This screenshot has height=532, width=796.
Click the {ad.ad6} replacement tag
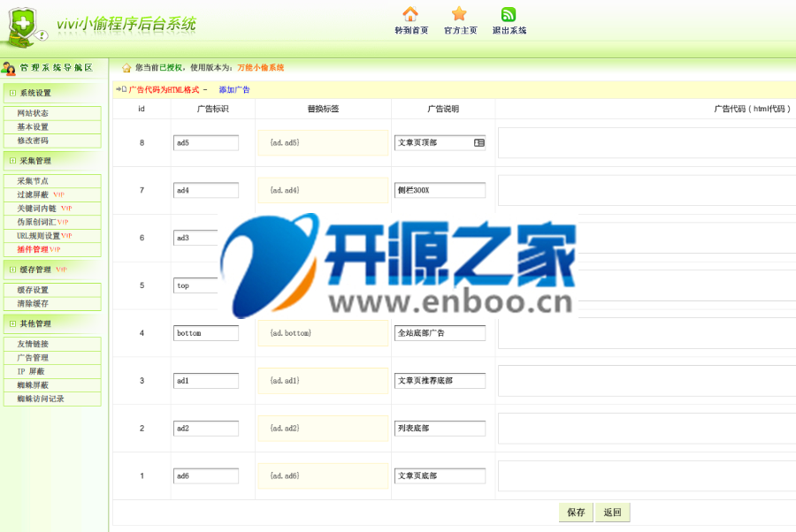coord(323,476)
